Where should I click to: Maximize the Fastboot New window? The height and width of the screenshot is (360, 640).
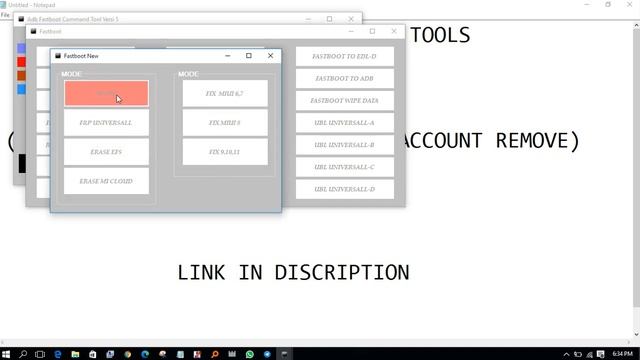point(249,56)
